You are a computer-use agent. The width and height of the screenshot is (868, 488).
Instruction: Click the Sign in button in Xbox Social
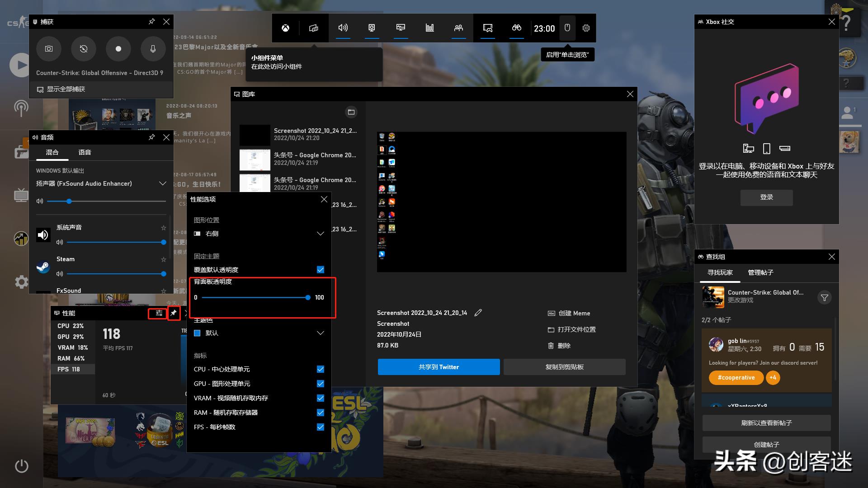point(766,197)
